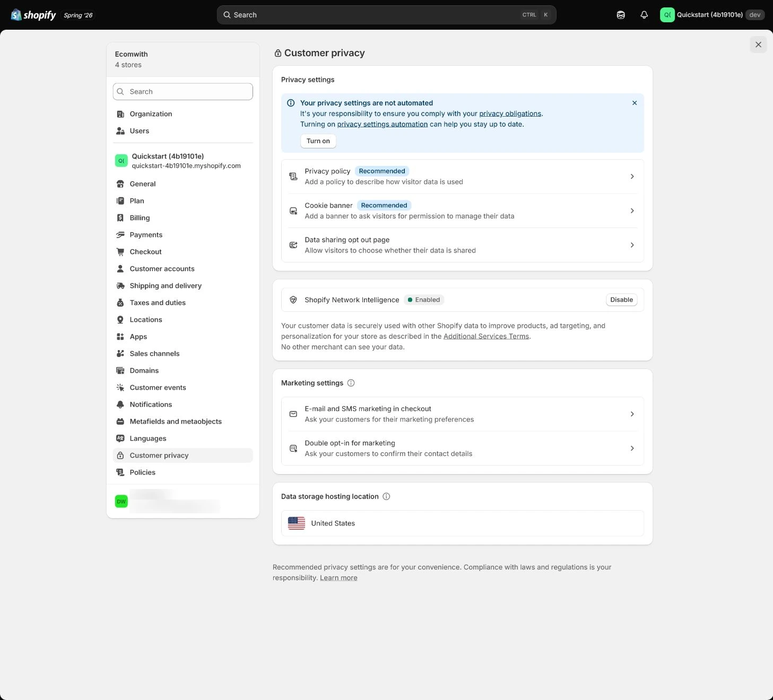Viewport: 773px width, 700px height.
Task: Click the Organization building icon
Action: point(120,114)
